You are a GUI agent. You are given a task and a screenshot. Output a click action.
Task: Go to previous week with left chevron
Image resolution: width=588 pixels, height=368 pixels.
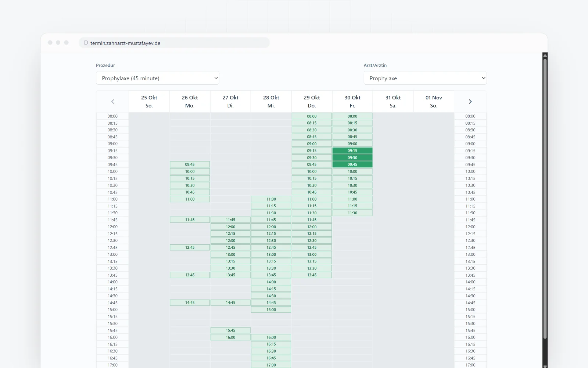click(112, 102)
